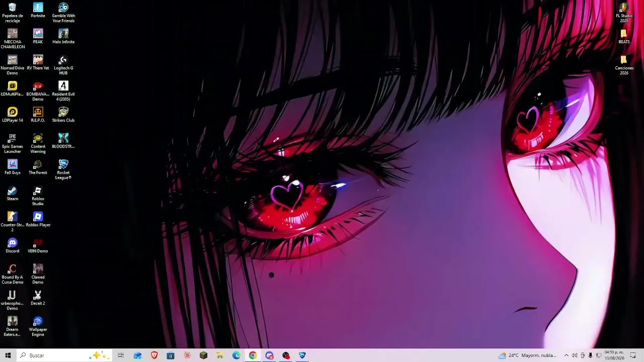The height and width of the screenshot is (362, 644).
Task: Switch to Google Chrome in the taskbar
Action: (253, 355)
